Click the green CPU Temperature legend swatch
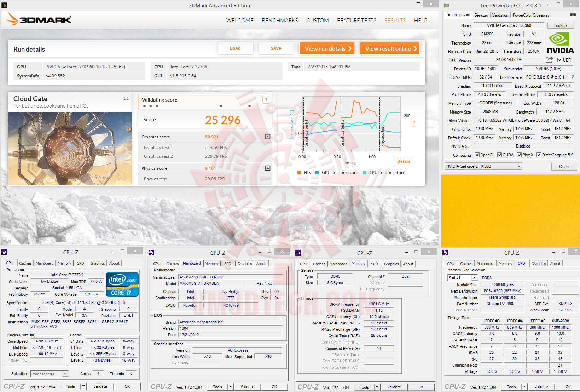Screen dimensions: 580x392 coord(365,173)
